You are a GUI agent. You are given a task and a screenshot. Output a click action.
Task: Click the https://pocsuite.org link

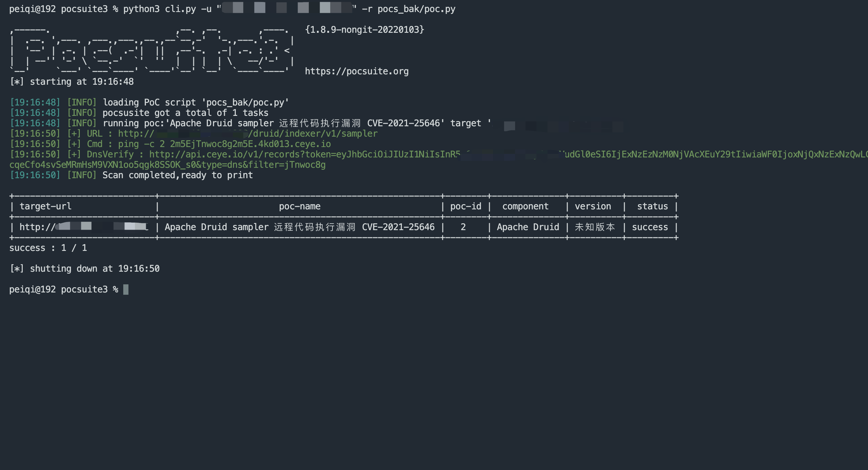(356, 71)
